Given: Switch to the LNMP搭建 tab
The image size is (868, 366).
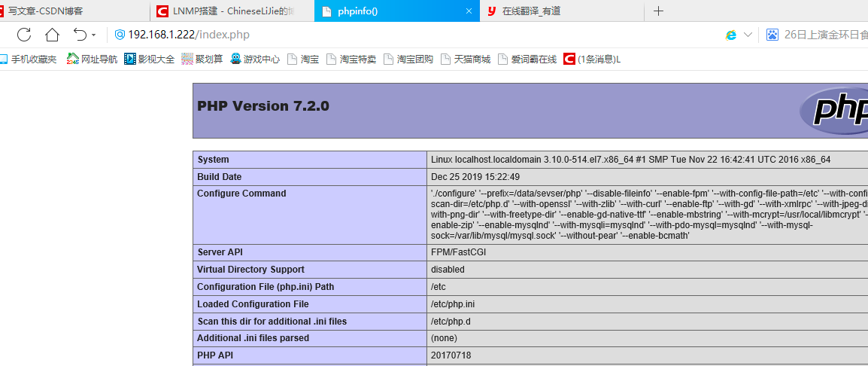Looking at the screenshot, I should point(232,11).
